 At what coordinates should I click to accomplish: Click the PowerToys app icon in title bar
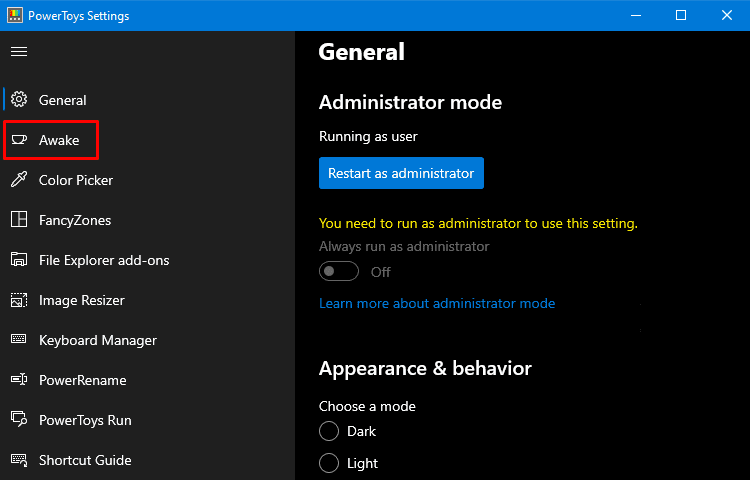click(15, 16)
